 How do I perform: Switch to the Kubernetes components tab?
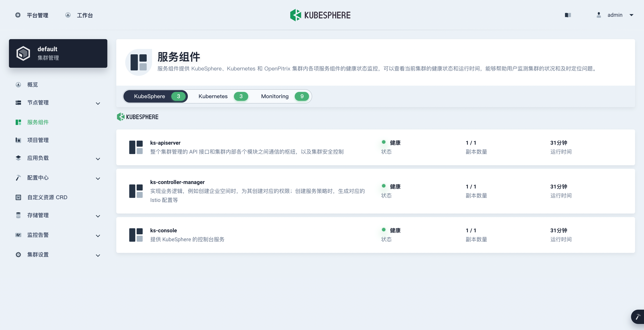pyautogui.click(x=223, y=96)
